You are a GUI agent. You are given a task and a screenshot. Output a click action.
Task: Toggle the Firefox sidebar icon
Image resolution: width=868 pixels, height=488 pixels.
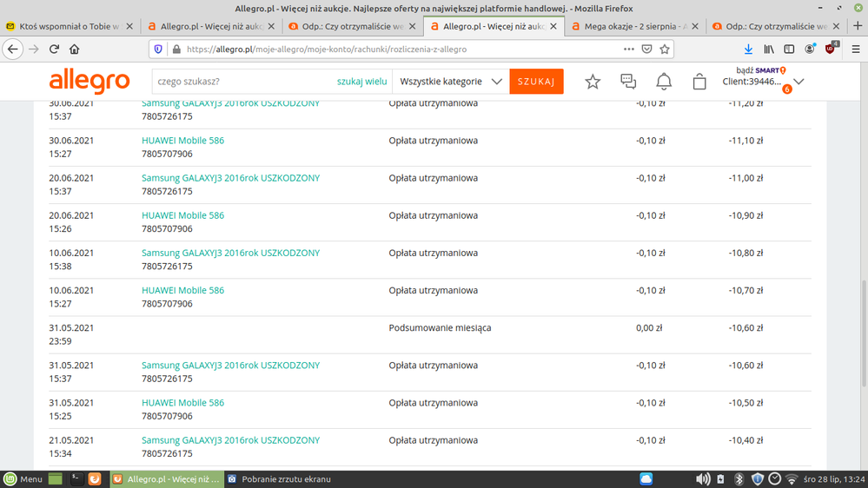(790, 49)
